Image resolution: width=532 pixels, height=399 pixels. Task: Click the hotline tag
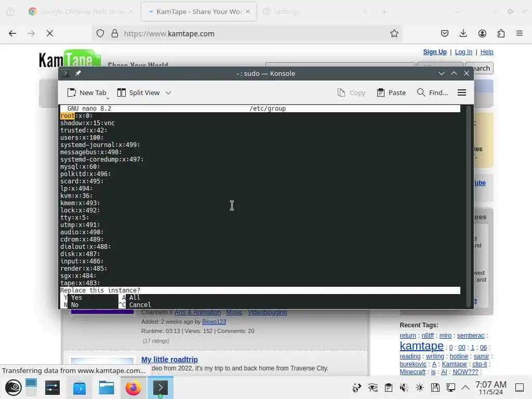(459, 356)
